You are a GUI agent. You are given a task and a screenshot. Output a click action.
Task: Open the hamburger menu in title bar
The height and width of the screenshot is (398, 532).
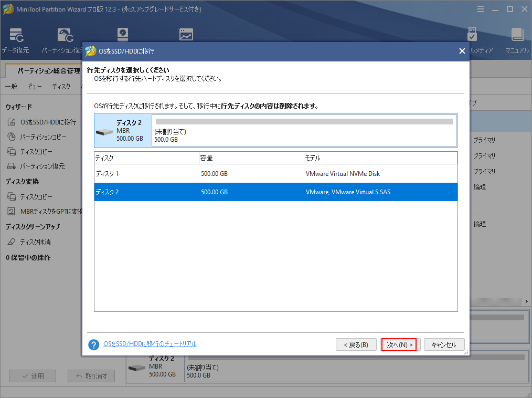pyautogui.click(x=481, y=9)
